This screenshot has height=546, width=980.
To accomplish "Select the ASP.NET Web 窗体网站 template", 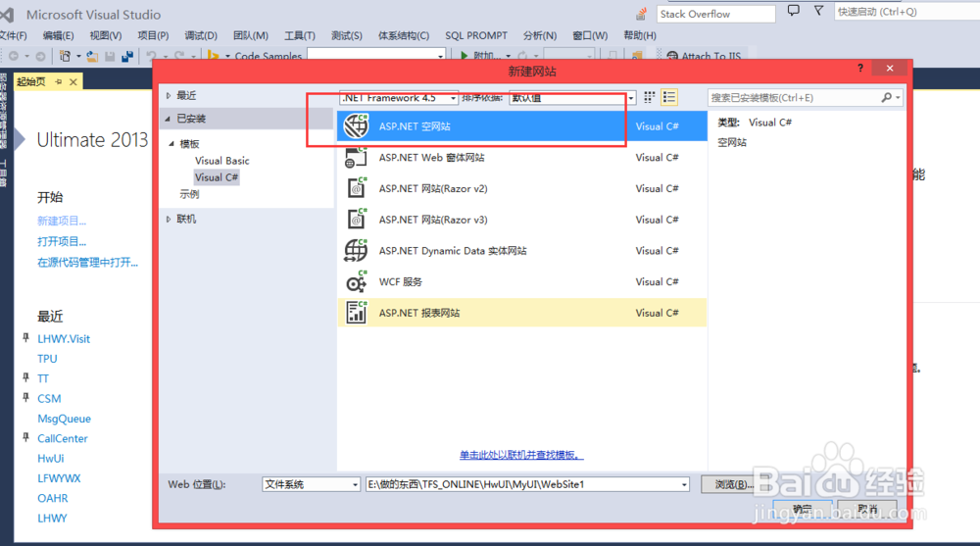I will (522, 157).
